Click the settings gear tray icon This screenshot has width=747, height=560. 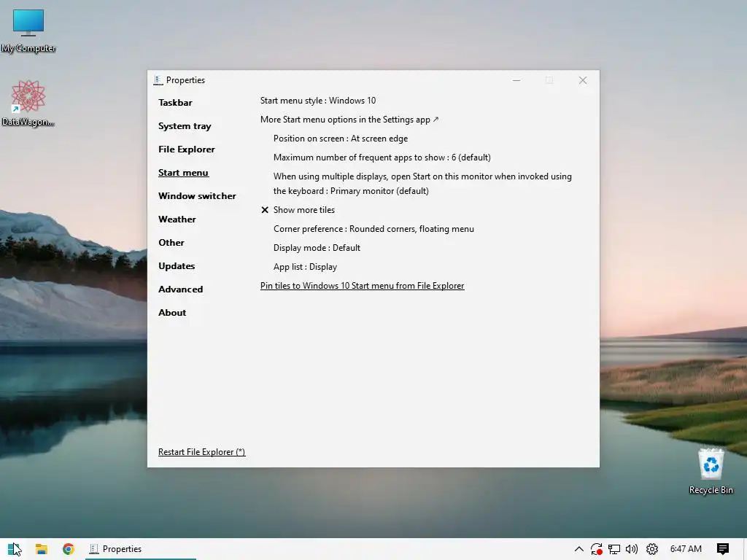651,549
